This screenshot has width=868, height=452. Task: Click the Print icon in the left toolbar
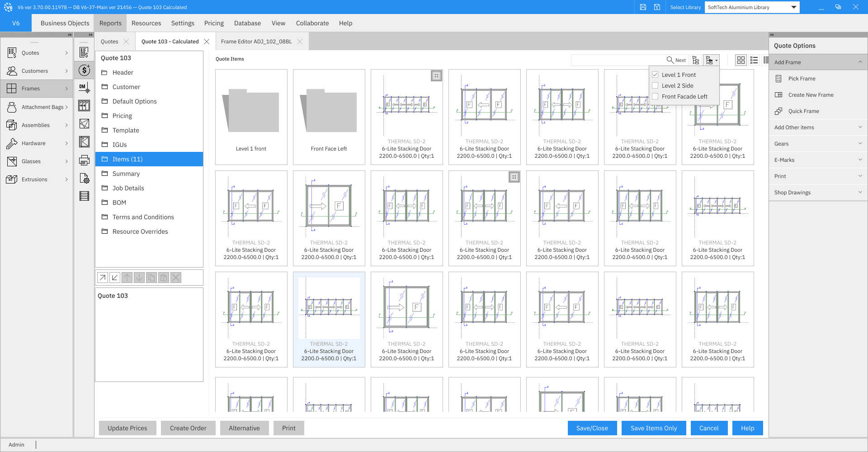coord(84,159)
